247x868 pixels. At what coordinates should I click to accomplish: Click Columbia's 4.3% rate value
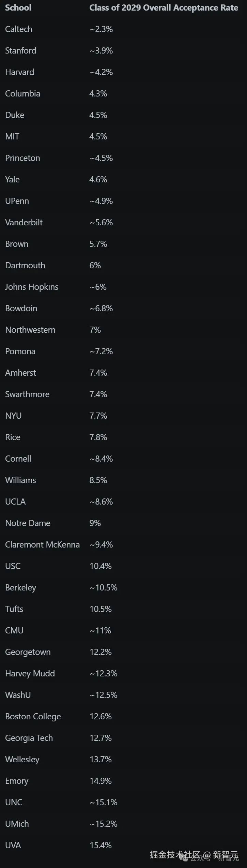click(x=98, y=93)
